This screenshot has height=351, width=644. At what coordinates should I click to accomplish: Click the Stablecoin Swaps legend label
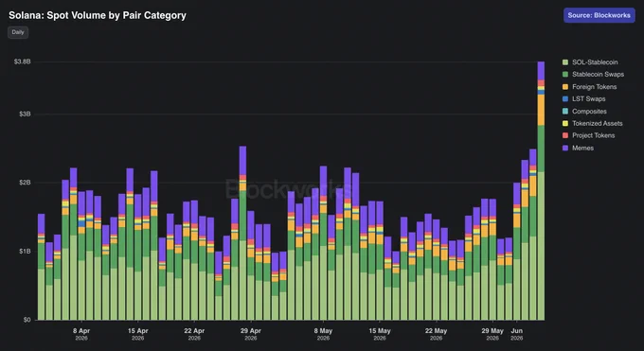coord(598,75)
